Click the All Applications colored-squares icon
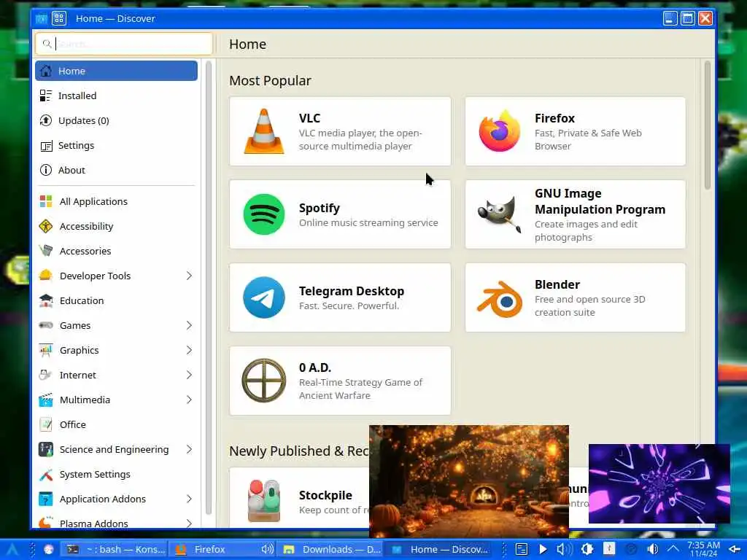The height and width of the screenshot is (560, 747). [x=46, y=201]
